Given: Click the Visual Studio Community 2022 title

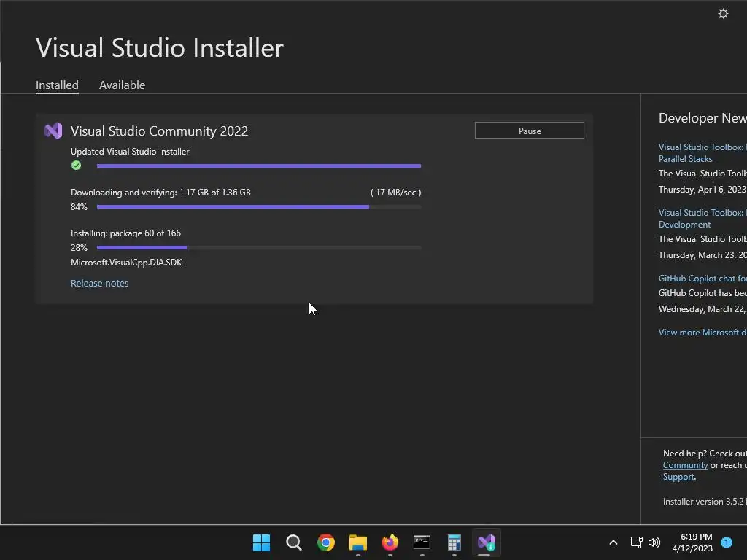Looking at the screenshot, I should (159, 131).
